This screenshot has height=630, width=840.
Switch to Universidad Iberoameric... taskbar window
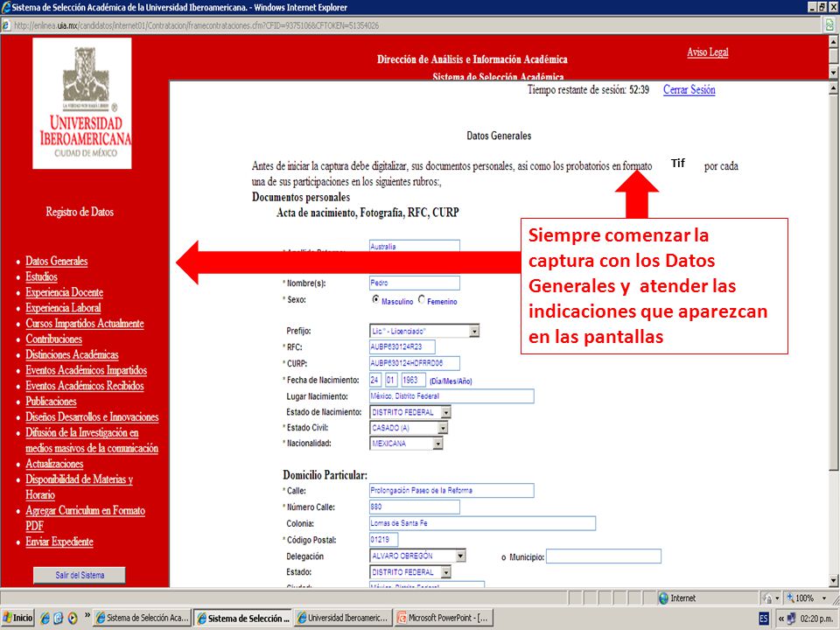[x=343, y=618]
